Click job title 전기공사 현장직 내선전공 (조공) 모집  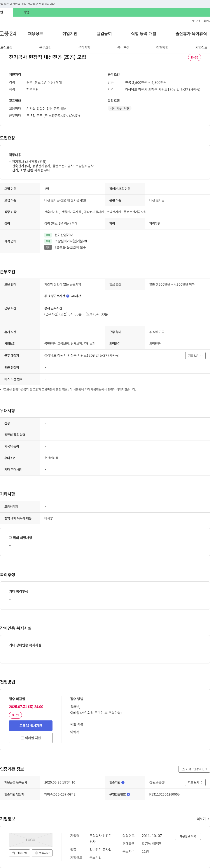coord(47,57)
